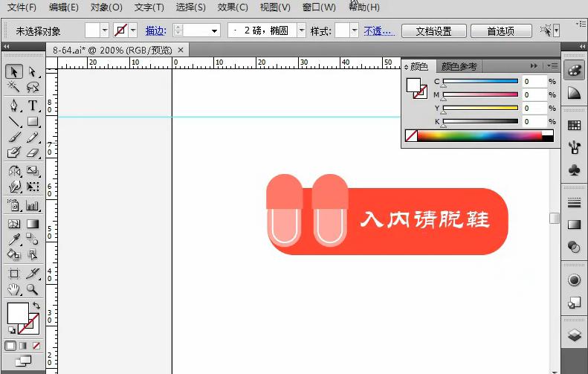
Task: Open the 样式 graphic style dropdown
Action: [x=355, y=30]
